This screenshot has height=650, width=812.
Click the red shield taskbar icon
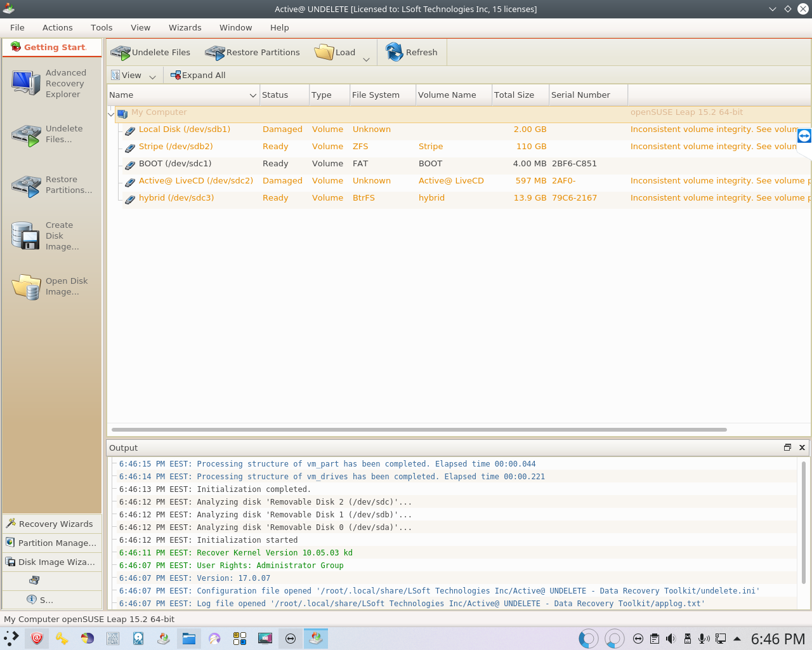tap(37, 639)
